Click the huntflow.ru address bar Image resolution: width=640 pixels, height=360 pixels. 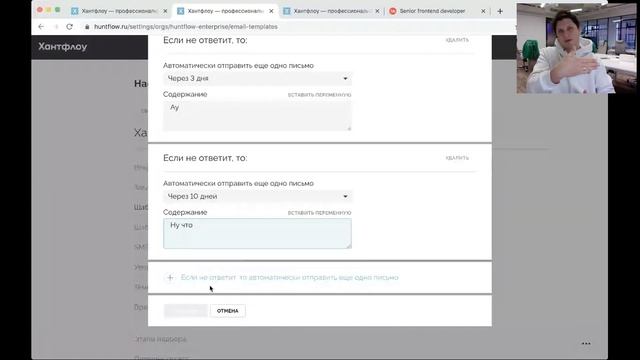tap(186, 27)
